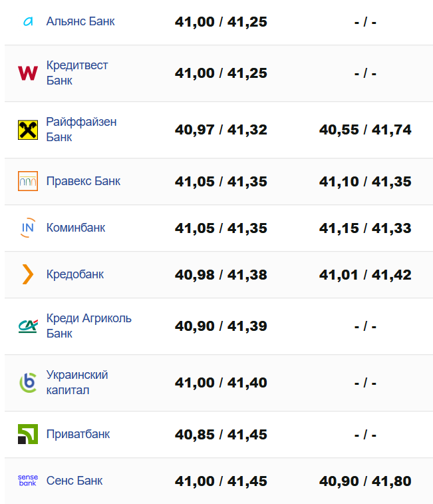The height and width of the screenshot is (504, 433).
Task: Click the orange Кредобанк chevron logo
Action: pyautogui.click(x=28, y=274)
